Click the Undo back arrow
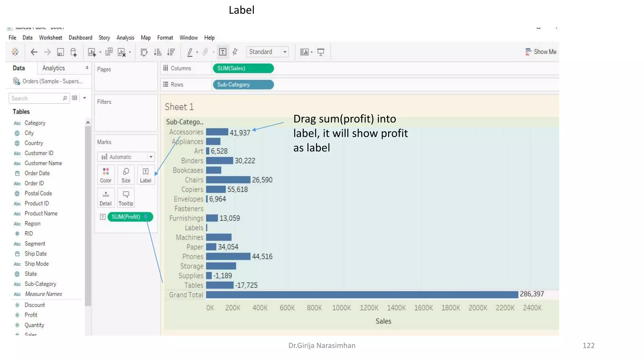Image resolution: width=644 pixels, height=362 pixels. pos(34,52)
